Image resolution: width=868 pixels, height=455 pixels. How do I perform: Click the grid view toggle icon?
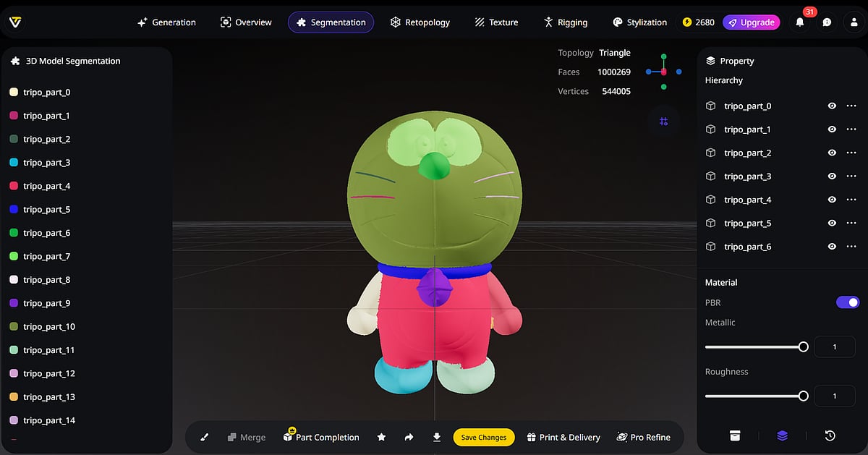663,122
